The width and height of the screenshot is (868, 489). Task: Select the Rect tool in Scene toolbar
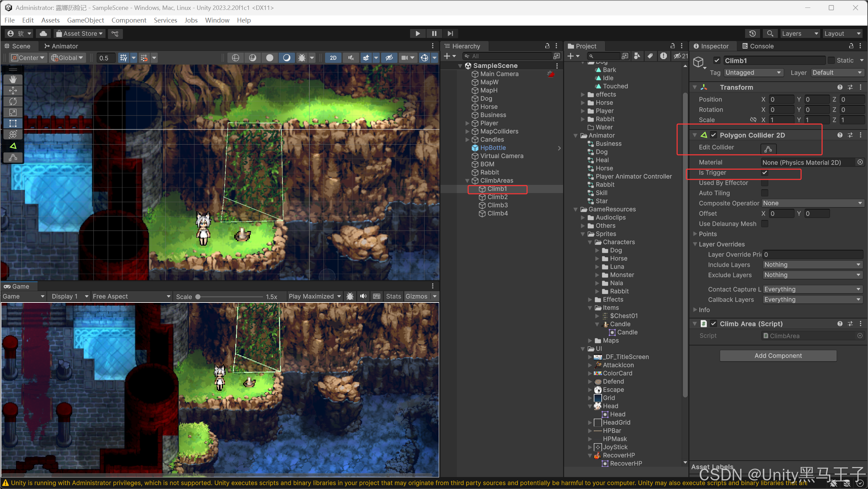pyautogui.click(x=13, y=123)
